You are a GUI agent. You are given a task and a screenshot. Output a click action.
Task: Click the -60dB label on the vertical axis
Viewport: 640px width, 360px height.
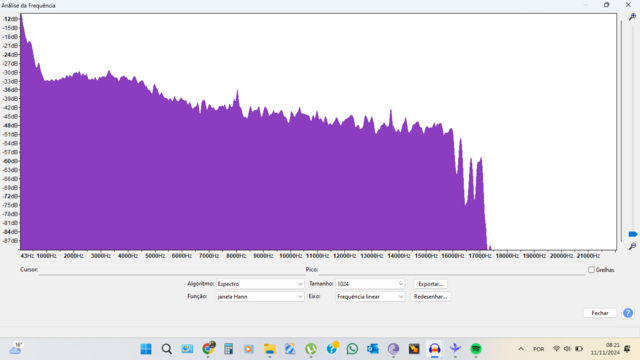click(11, 161)
